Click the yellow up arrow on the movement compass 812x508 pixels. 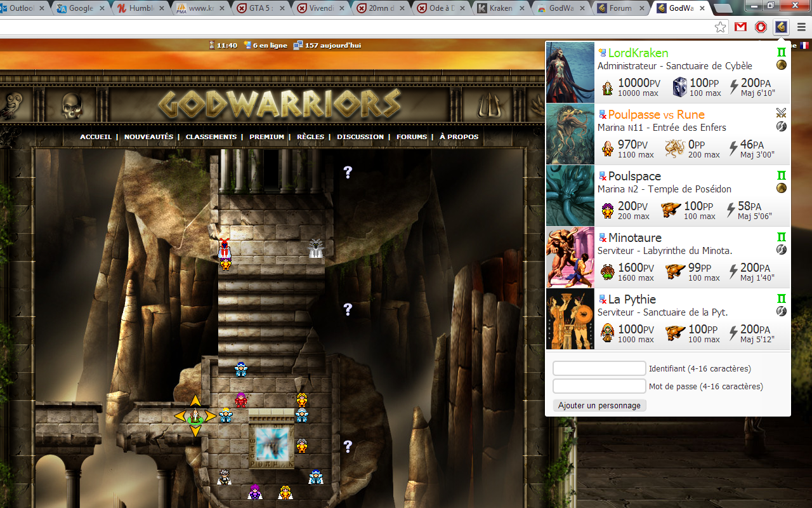point(195,400)
